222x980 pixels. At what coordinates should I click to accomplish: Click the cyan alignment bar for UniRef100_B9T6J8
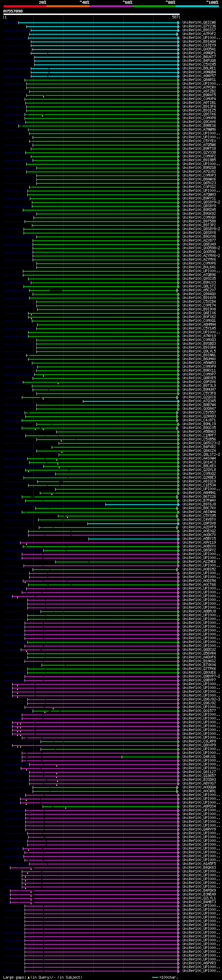(142, 504)
